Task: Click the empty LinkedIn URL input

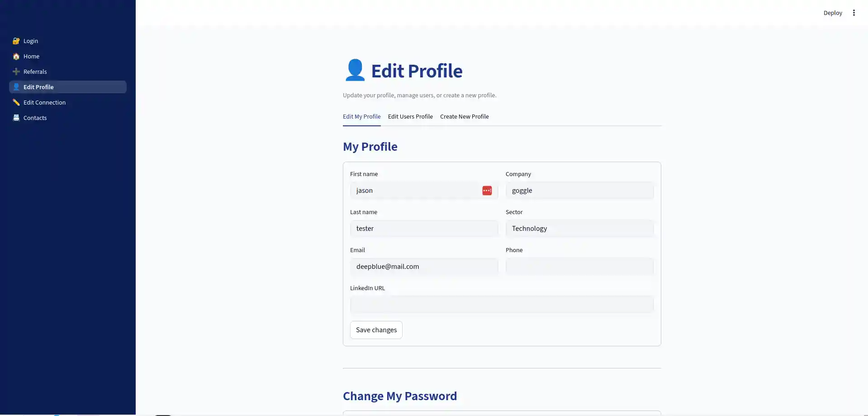Action: (x=502, y=304)
